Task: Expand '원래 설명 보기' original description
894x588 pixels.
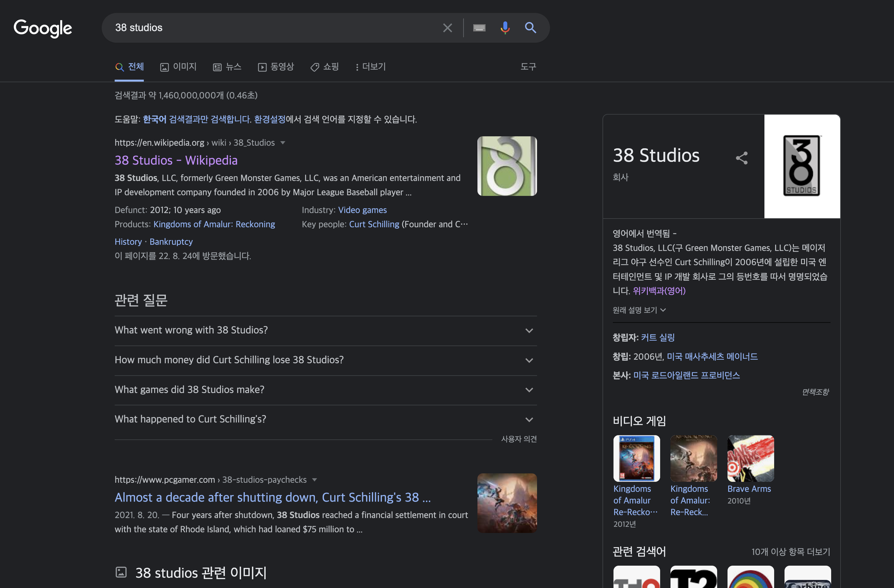Action: 638,310
